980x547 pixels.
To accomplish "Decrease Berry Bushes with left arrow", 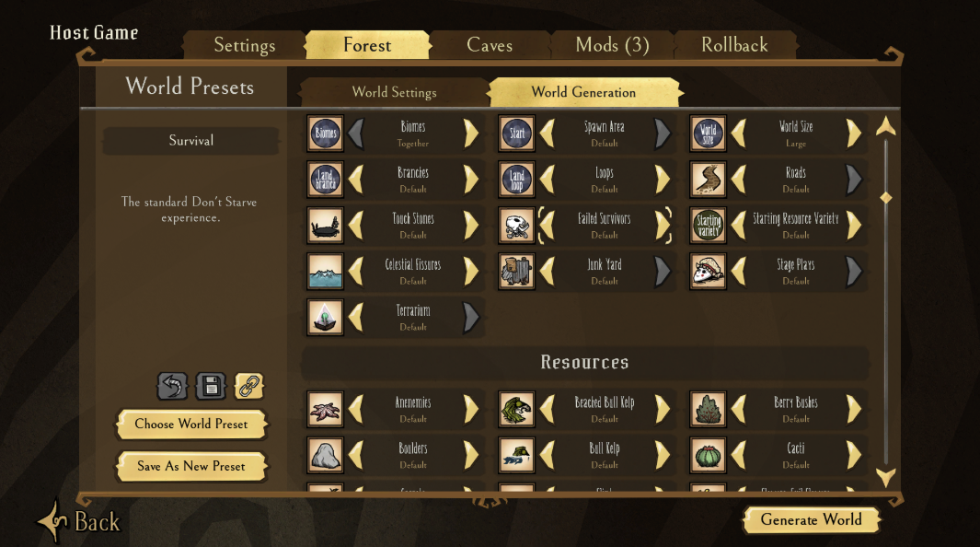I will coord(739,409).
